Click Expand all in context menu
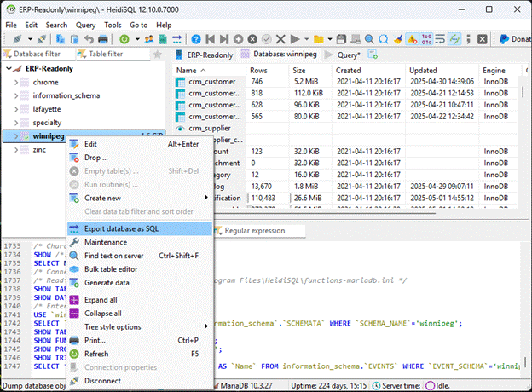532x392 pixels. point(140,300)
